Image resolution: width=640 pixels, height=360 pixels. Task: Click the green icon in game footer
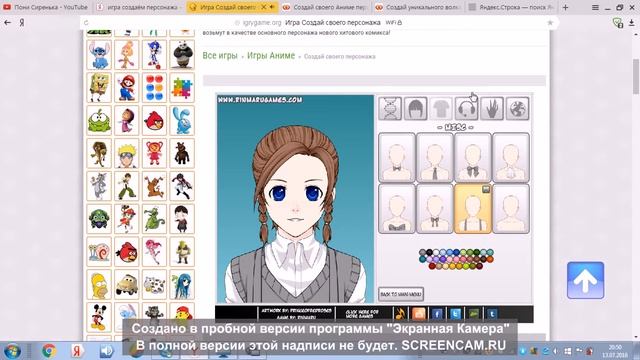click(x=473, y=313)
